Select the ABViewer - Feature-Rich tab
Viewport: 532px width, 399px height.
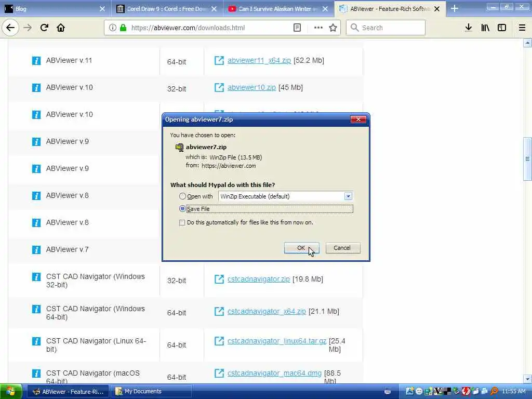(390, 9)
